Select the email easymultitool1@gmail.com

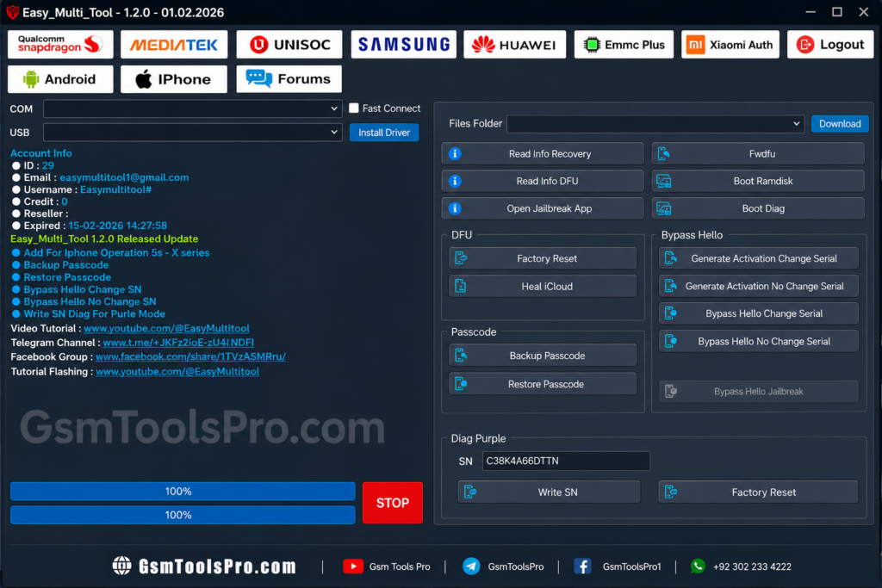coord(124,177)
